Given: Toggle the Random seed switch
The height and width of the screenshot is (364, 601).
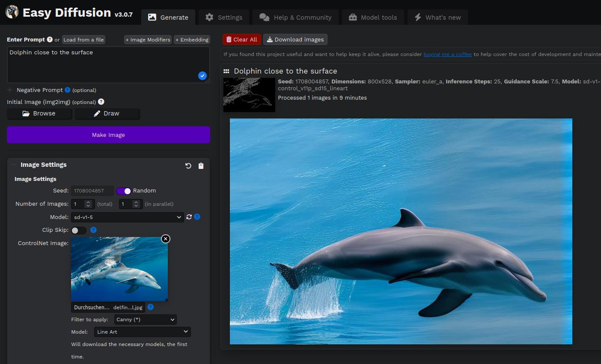Looking at the screenshot, I should (124, 191).
